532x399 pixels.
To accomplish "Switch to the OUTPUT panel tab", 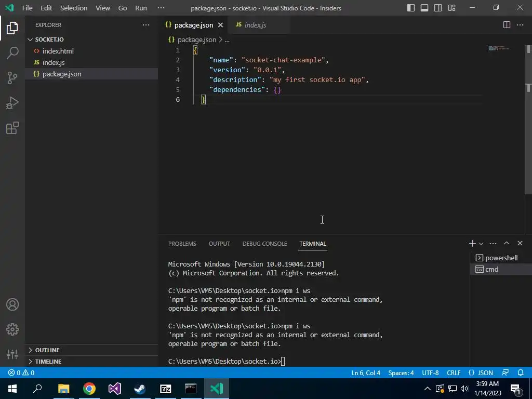I will pos(219,244).
